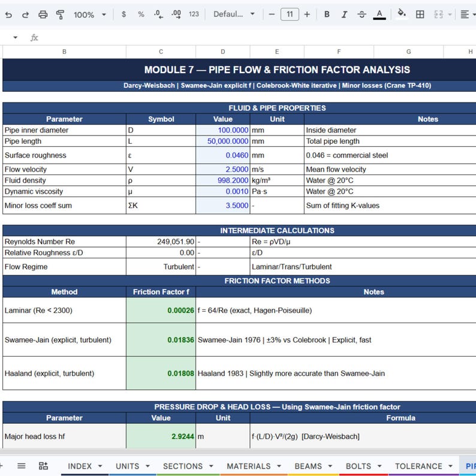Switch to MATERIALS sheet tab
The image size is (476, 476).
(x=249, y=466)
